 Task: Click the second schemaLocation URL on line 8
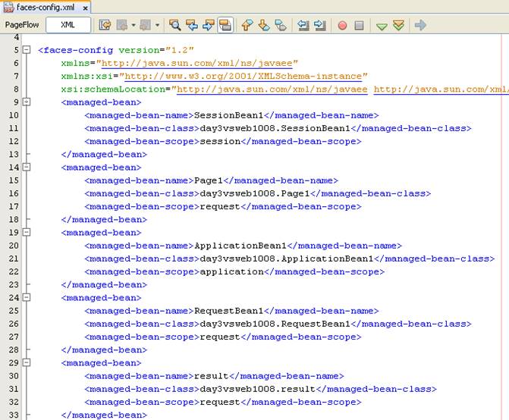[441, 89]
